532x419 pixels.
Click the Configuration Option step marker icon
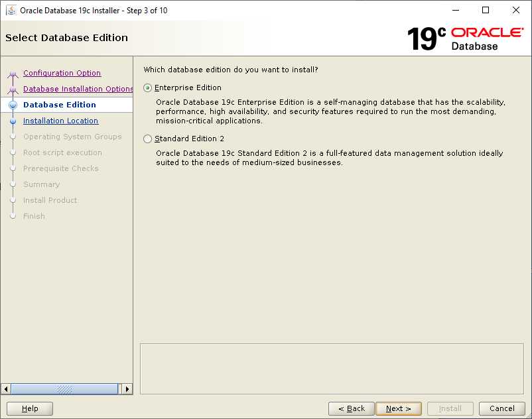(13, 74)
